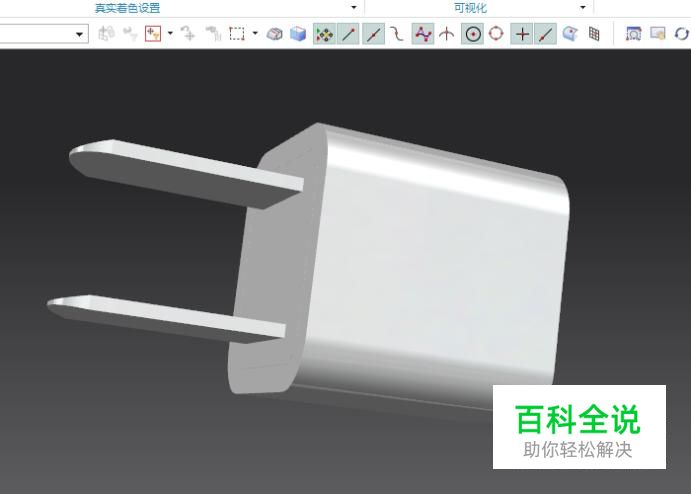The image size is (691, 494).
Task: Click the circular arrows icon on far right
Action: (x=681, y=34)
